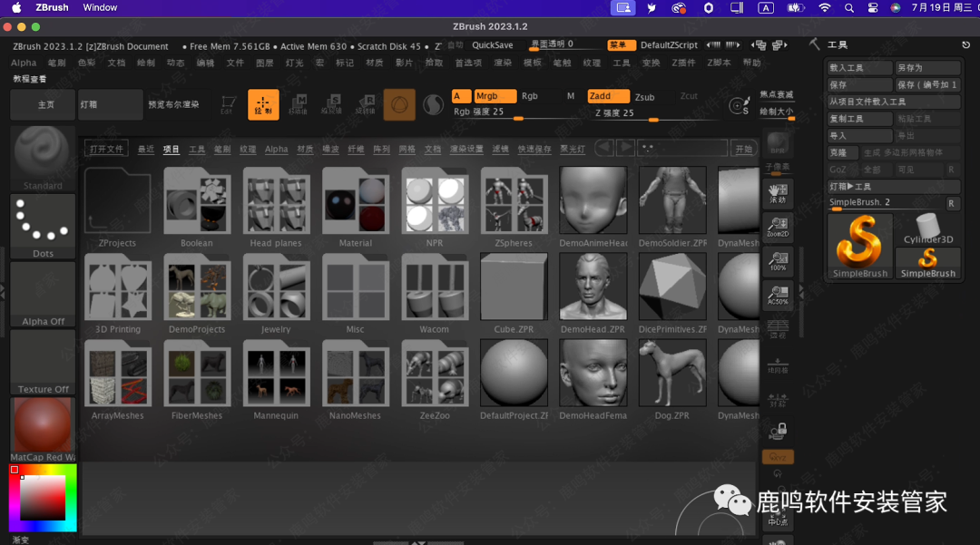980x545 pixels.
Task: Open the Alpha Off picker
Action: click(x=43, y=294)
